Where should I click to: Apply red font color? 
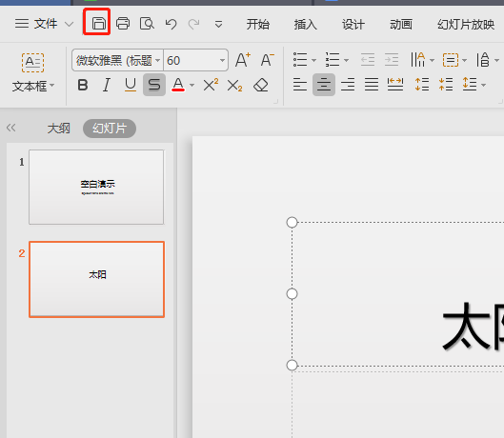pos(178,85)
